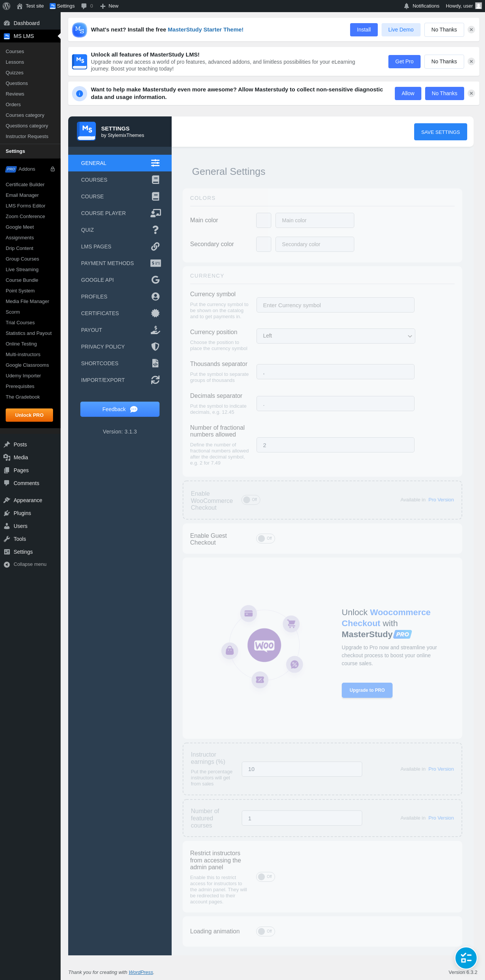Open the Courses settings tab
The image size is (485, 980).
tap(120, 180)
